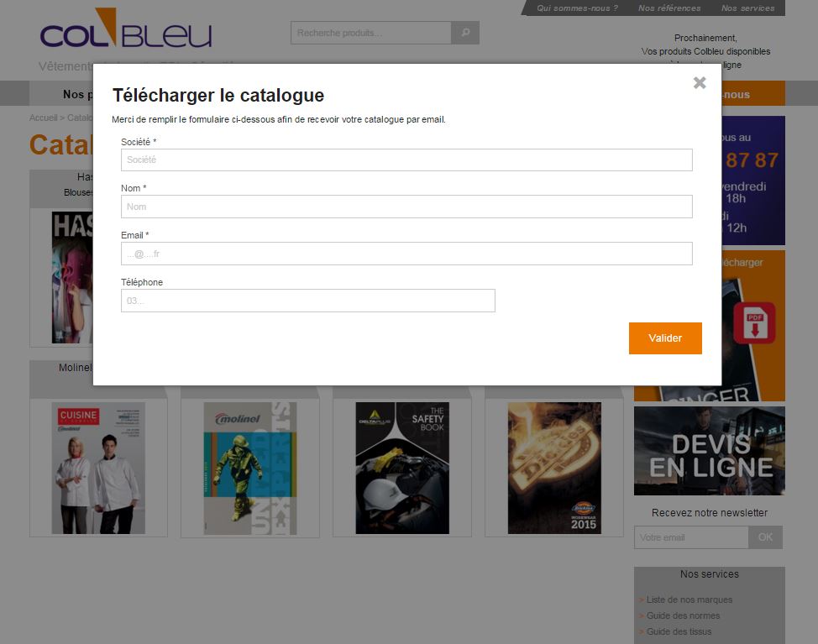The image size is (818, 644).
Task: Focus the Société input field
Action: click(407, 160)
